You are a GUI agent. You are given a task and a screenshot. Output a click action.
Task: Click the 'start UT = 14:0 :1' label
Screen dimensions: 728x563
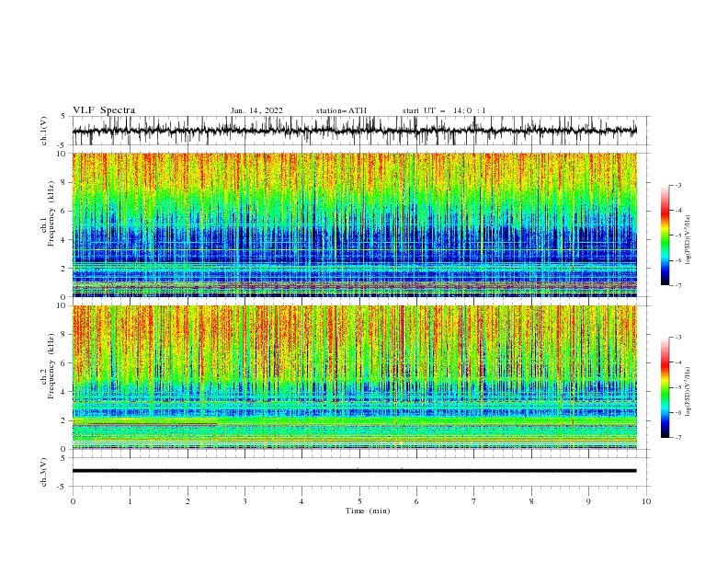[444, 110]
